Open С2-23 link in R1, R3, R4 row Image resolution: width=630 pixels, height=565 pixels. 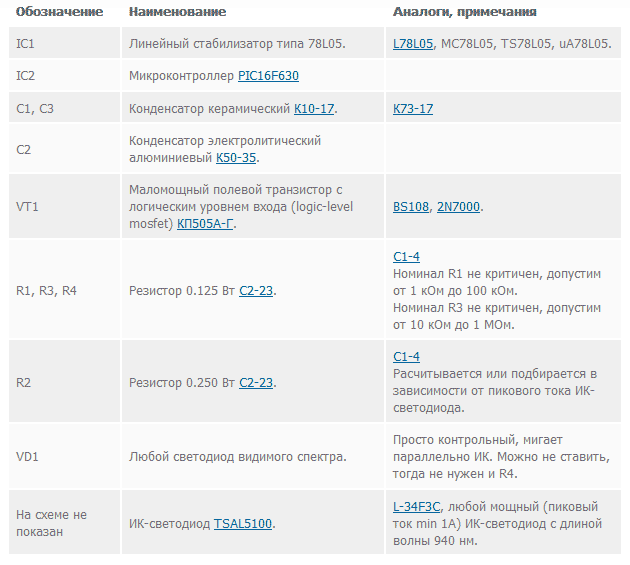pos(256,291)
